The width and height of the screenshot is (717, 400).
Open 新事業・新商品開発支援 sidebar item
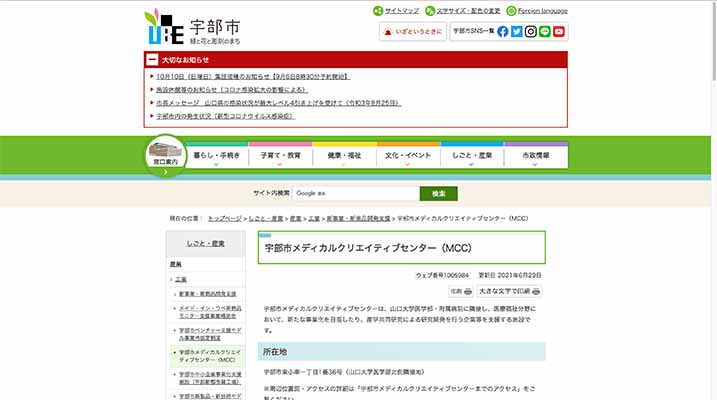(208, 294)
